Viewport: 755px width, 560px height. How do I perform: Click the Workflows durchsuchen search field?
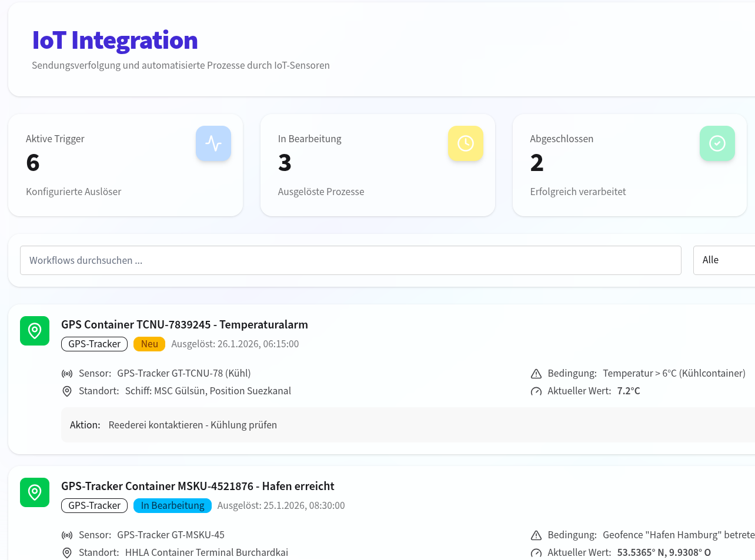pos(350,260)
